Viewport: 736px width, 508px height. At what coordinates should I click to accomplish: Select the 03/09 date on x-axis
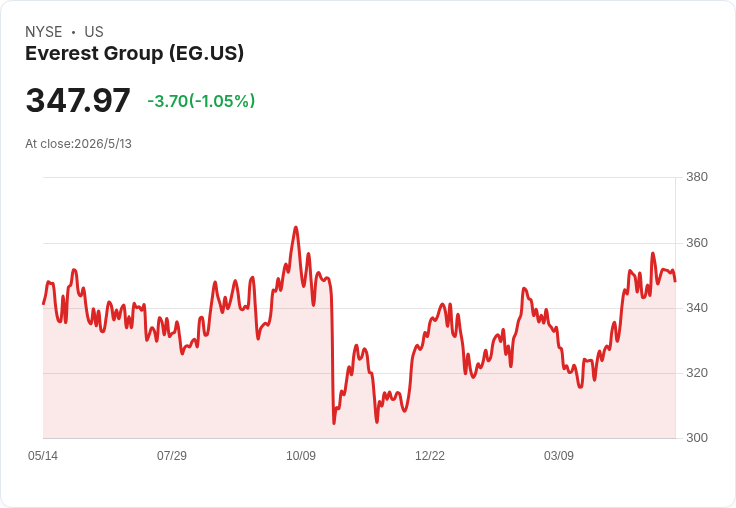pyautogui.click(x=559, y=455)
